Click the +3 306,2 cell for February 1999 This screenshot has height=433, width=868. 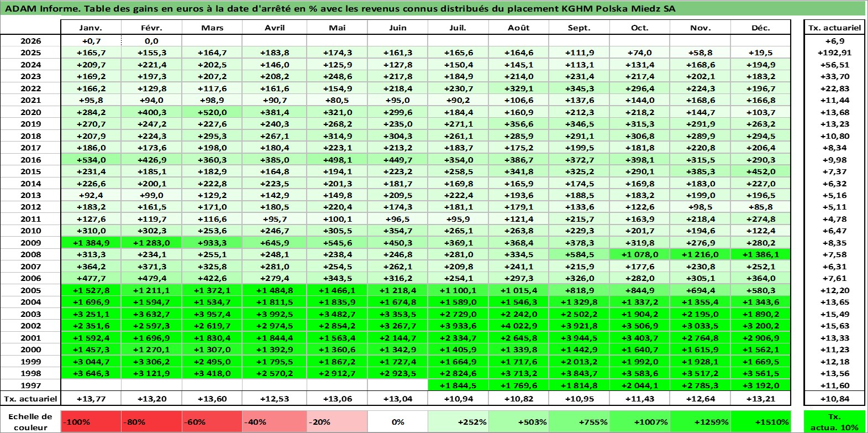(x=151, y=362)
